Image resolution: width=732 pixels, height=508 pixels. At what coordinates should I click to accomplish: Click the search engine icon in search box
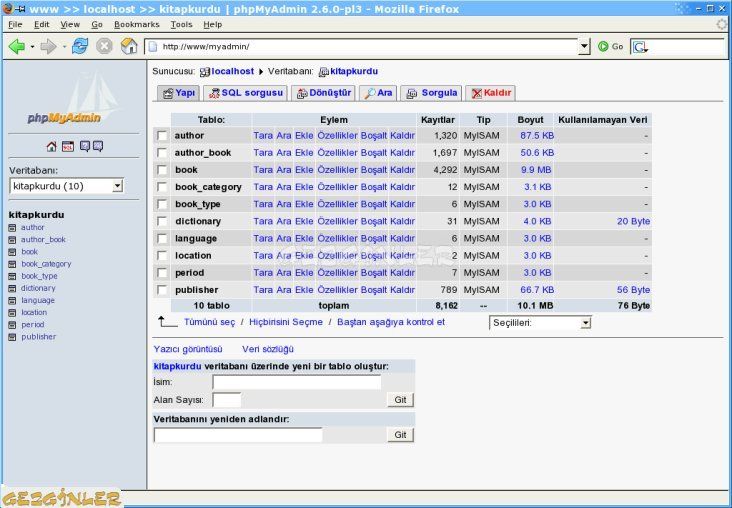(640, 47)
